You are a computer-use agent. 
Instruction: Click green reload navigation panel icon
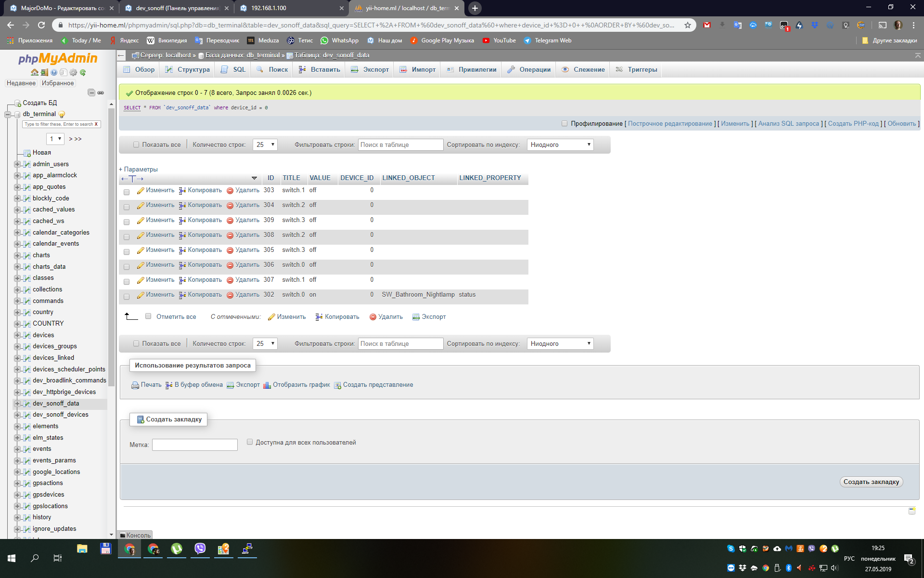tap(83, 73)
